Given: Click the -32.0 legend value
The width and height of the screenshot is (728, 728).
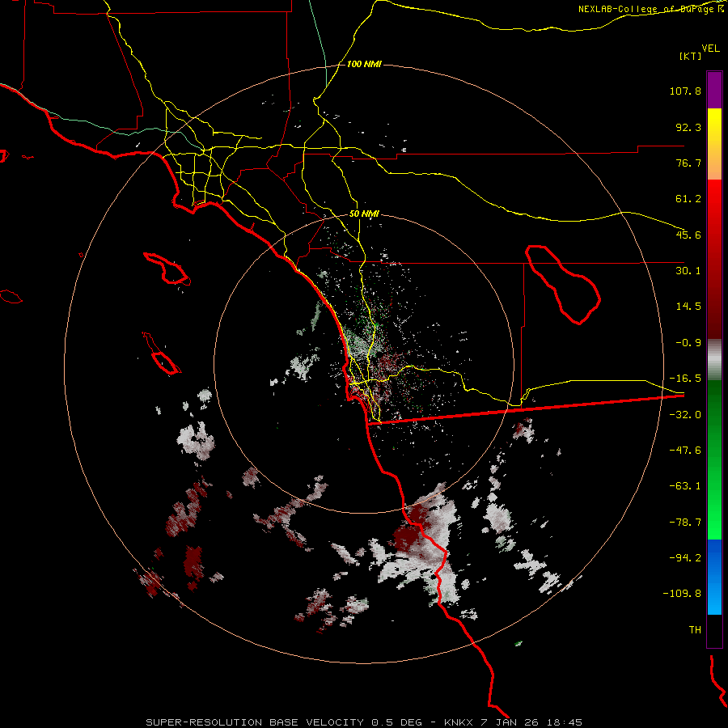Looking at the screenshot, I should pyautogui.click(x=685, y=415).
